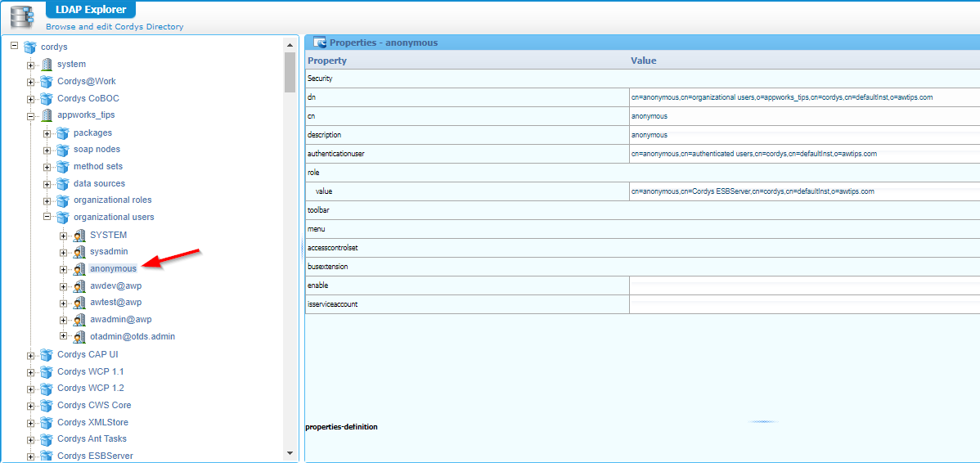Click the system organization building icon
This screenshot has height=463, width=980.
[47, 65]
